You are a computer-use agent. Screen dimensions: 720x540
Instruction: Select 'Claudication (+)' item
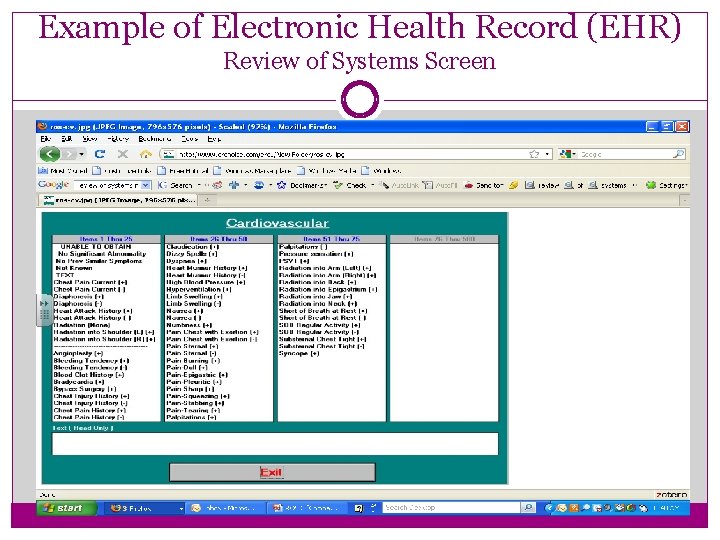(x=192, y=247)
